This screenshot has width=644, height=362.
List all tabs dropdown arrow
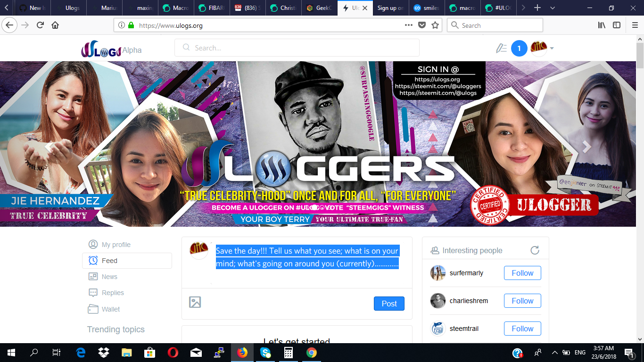coord(553,8)
